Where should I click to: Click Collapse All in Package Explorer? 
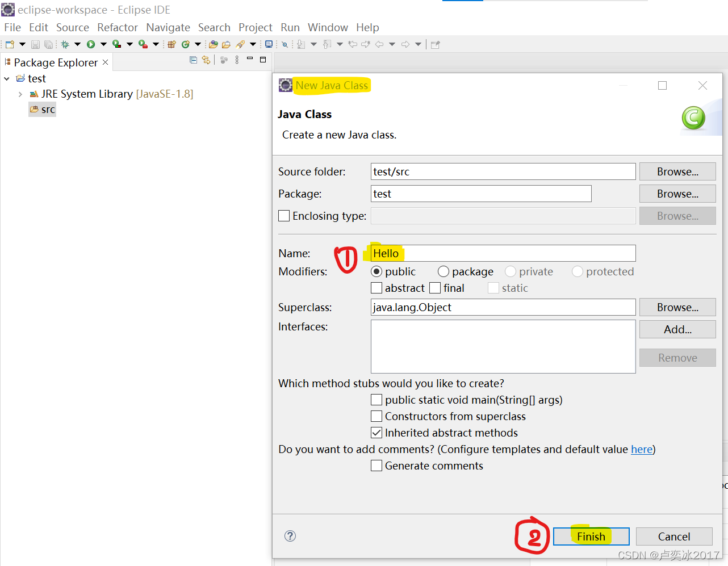(x=193, y=60)
